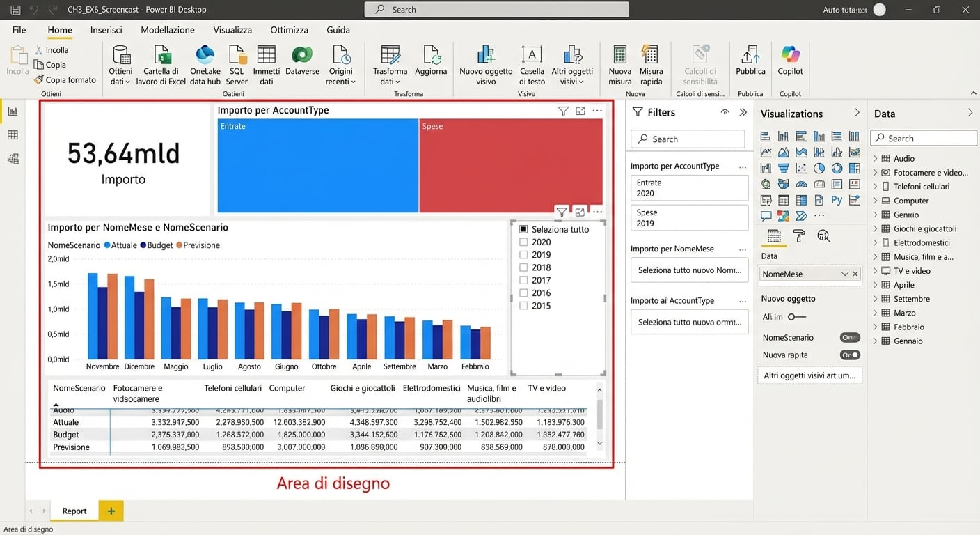Click the title bar Search box
Image resolution: width=980 pixels, height=535 pixels.
pos(496,10)
